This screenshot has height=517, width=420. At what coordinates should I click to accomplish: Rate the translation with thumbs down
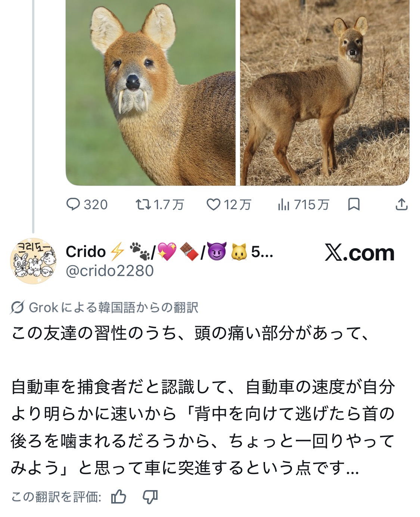[x=150, y=497]
